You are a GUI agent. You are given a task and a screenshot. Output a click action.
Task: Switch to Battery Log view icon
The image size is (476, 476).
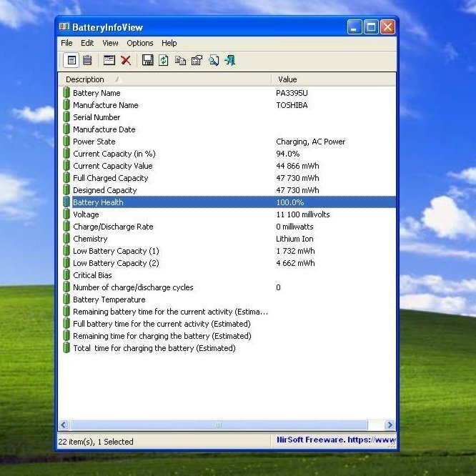pos(87,60)
